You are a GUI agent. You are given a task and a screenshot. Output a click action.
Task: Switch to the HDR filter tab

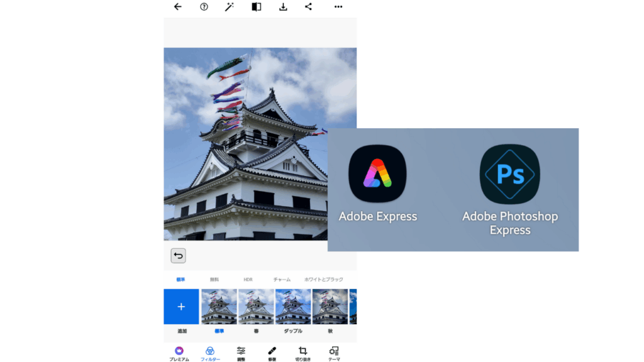click(x=248, y=280)
